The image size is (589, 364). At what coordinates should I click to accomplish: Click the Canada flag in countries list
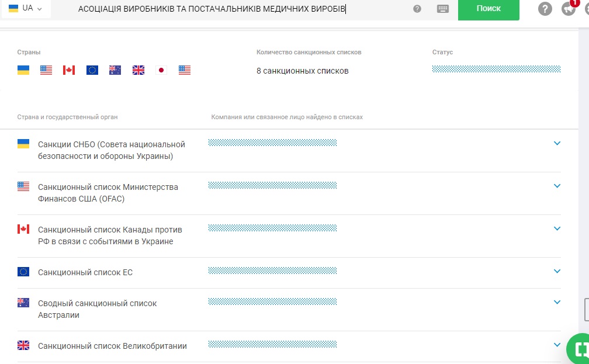(x=69, y=70)
